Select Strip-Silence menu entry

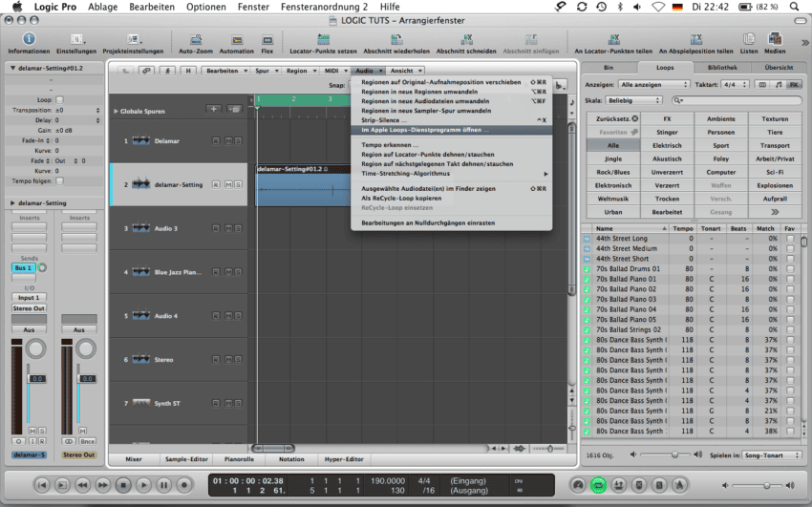[x=452, y=120]
